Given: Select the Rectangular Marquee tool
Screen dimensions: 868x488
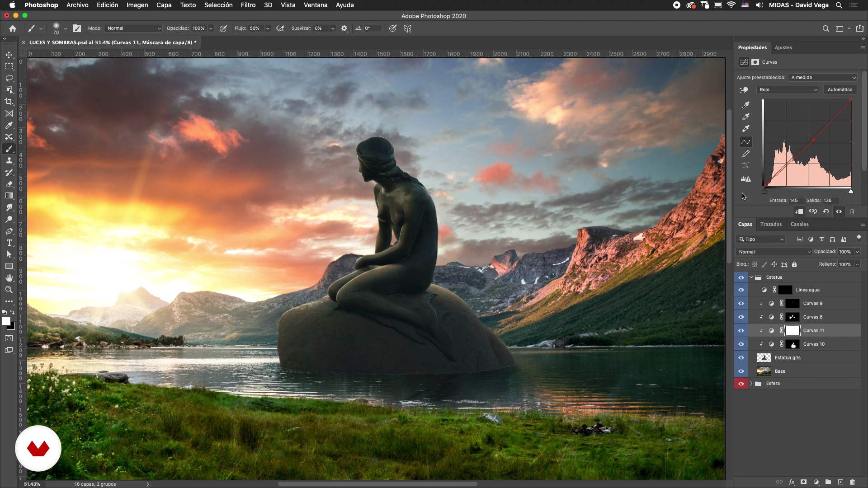Looking at the screenshot, I should (x=9, y=66).
